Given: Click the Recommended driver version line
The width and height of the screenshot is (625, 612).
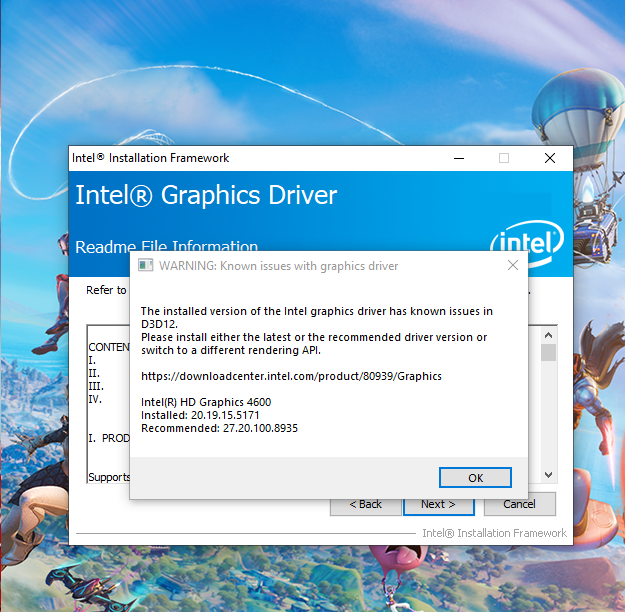Looking at the screenshot, I should pos(219,428).
